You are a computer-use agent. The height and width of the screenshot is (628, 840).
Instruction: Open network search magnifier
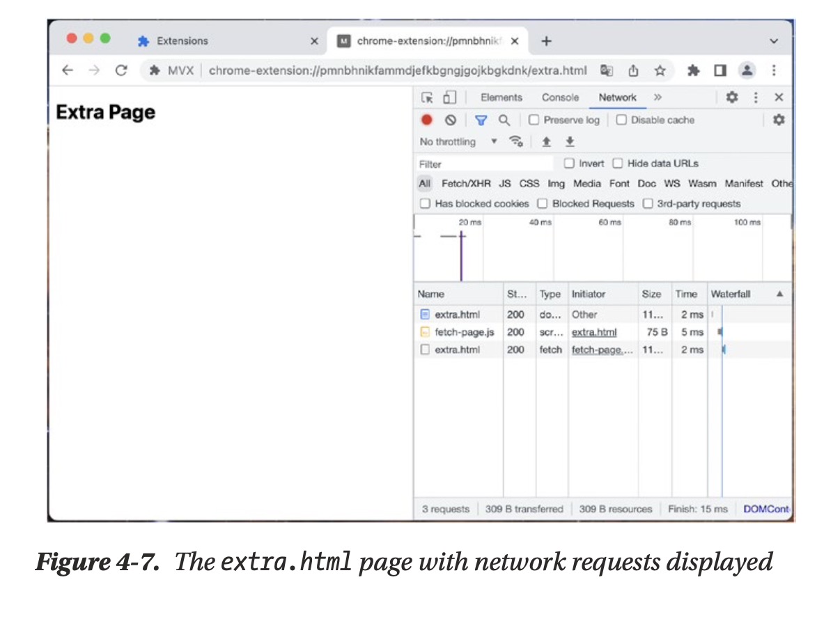(x=504, y=120)
